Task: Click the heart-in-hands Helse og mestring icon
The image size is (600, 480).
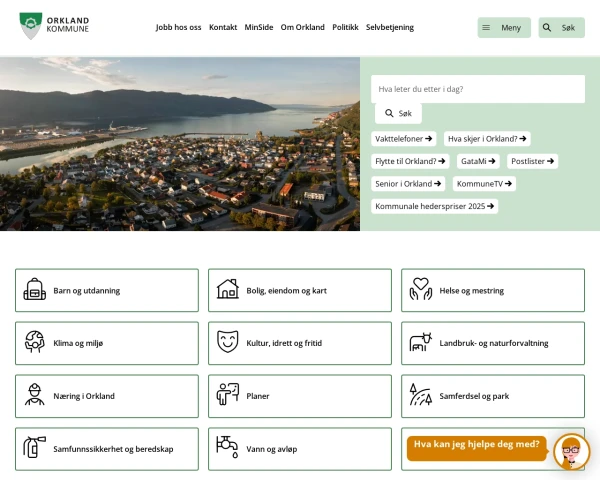Action: tap(421, 290)
